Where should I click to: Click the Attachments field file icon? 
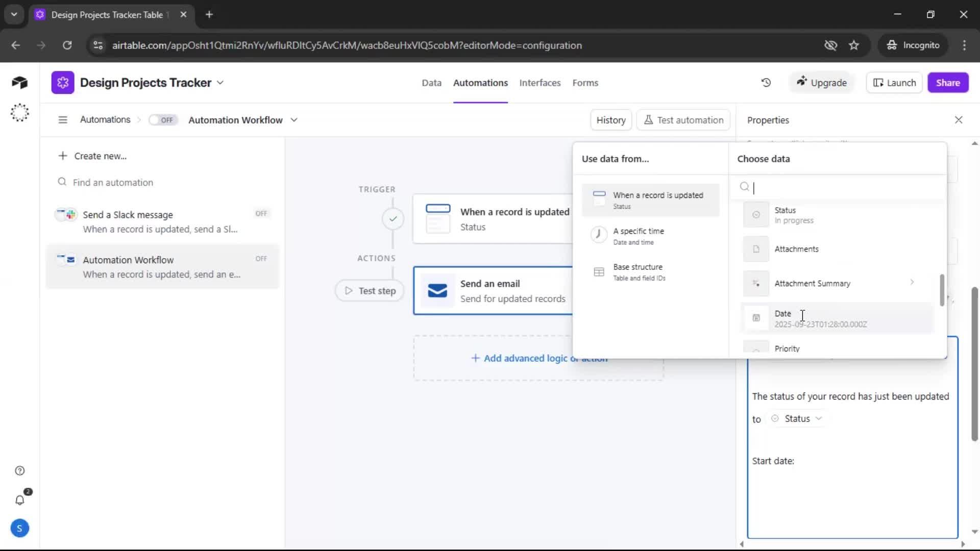tap(756, 249)
